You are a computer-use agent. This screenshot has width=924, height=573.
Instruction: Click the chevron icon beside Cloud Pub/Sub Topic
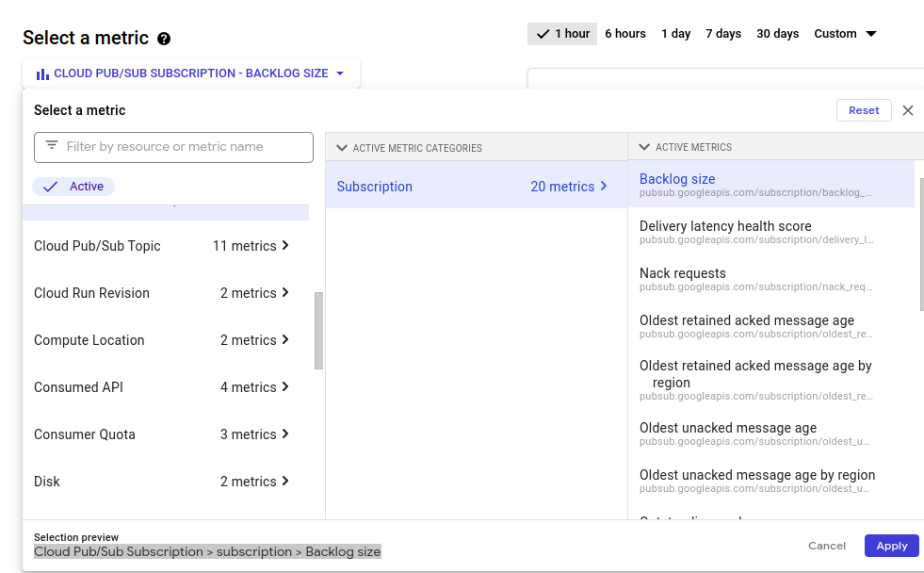pos(283,246)
